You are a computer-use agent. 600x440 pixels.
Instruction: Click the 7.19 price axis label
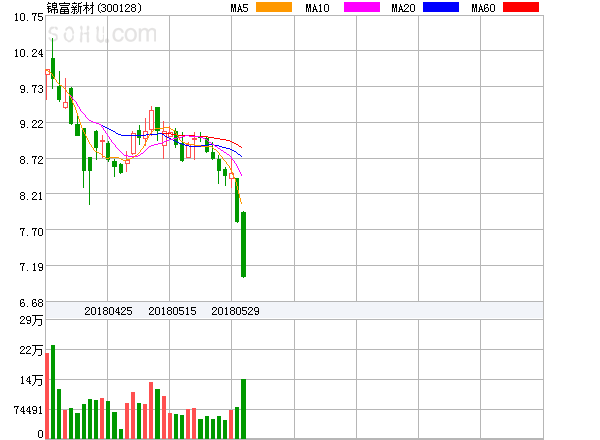pyautogui.click(x=31, y=267)
